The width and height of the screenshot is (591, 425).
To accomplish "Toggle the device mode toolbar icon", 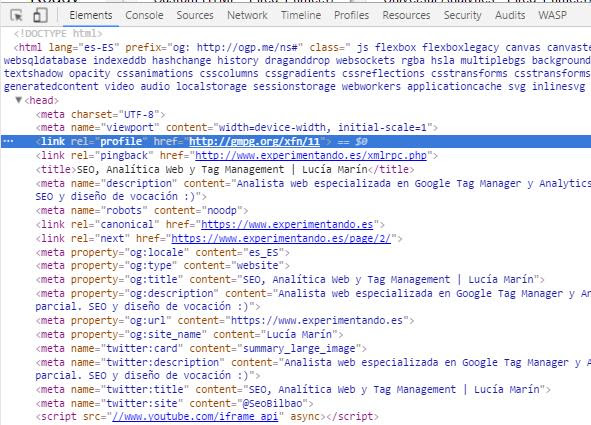I will click(x=40, y=15).
